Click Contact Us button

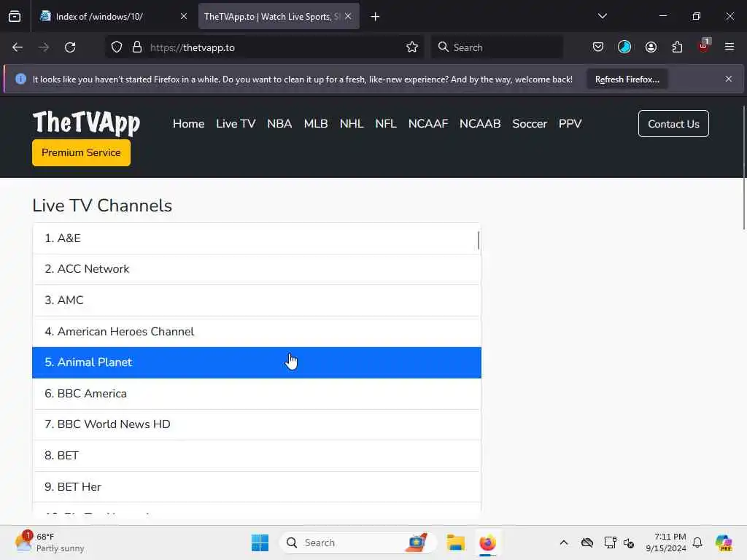tap(673, 124)
